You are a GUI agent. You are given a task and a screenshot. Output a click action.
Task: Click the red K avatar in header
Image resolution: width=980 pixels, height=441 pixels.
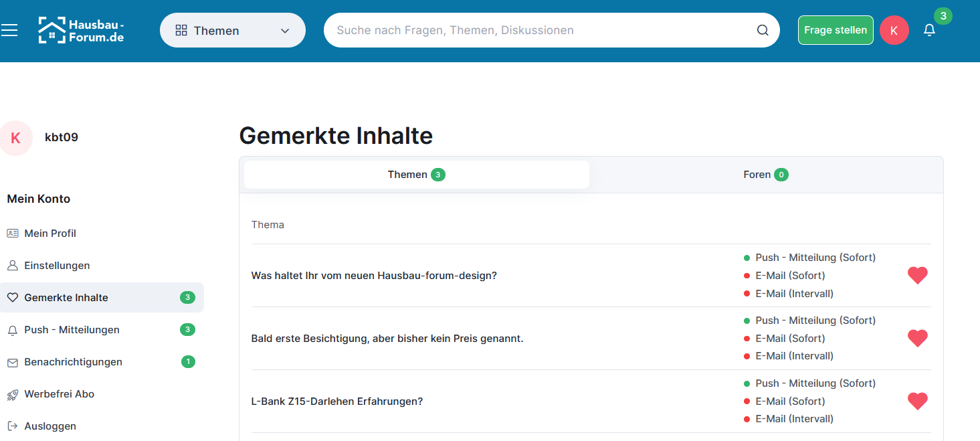[894, 30]
